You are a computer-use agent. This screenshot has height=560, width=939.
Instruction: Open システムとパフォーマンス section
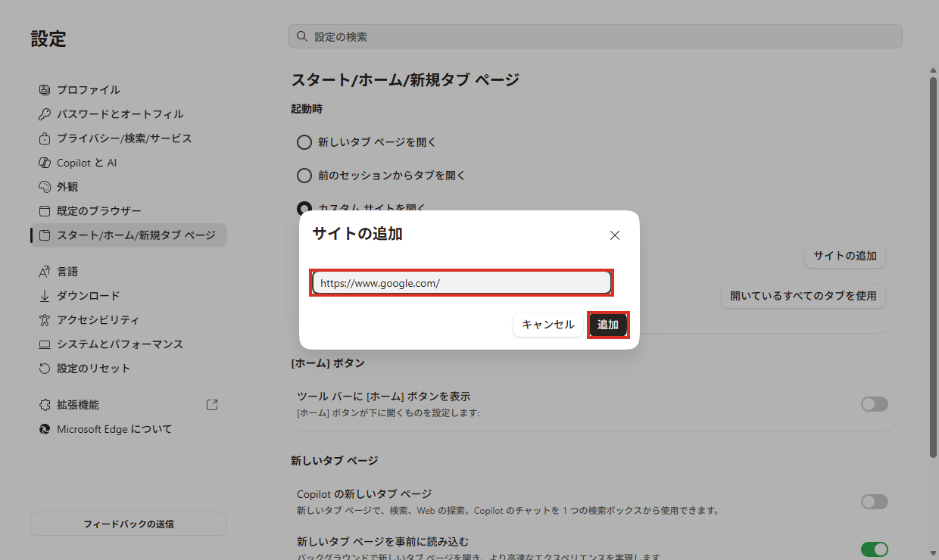(x=129, y=344)
